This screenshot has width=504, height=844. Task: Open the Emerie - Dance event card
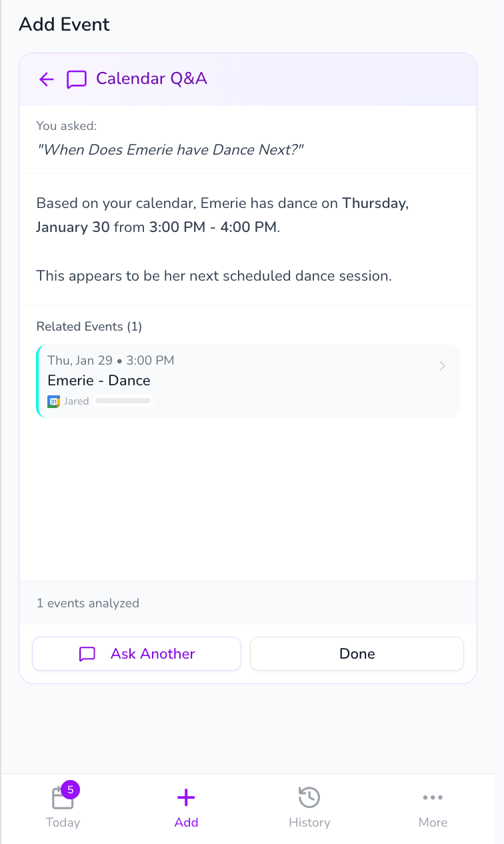coord(247,381)
